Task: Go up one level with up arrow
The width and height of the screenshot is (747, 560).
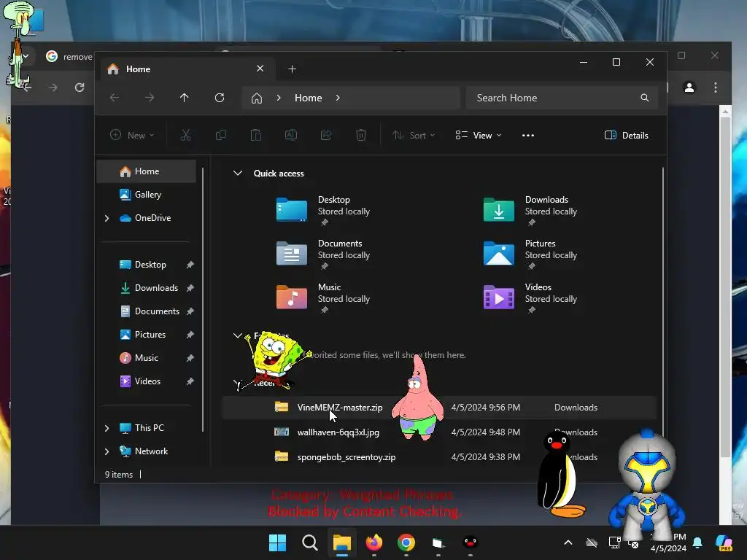Action: [x=185, y=98]
